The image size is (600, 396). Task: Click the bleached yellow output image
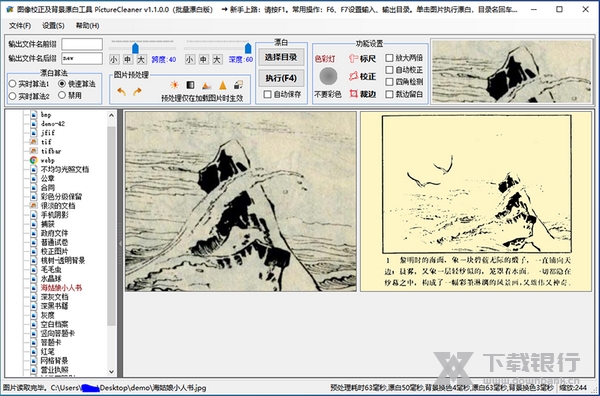(x=476, y=201)
